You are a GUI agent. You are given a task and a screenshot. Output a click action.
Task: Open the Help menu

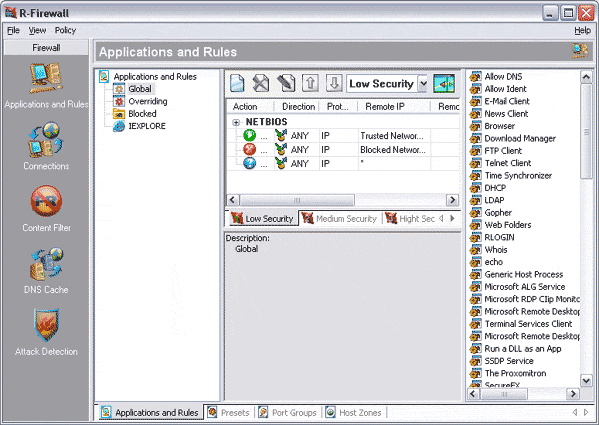[x=582, y=31]
